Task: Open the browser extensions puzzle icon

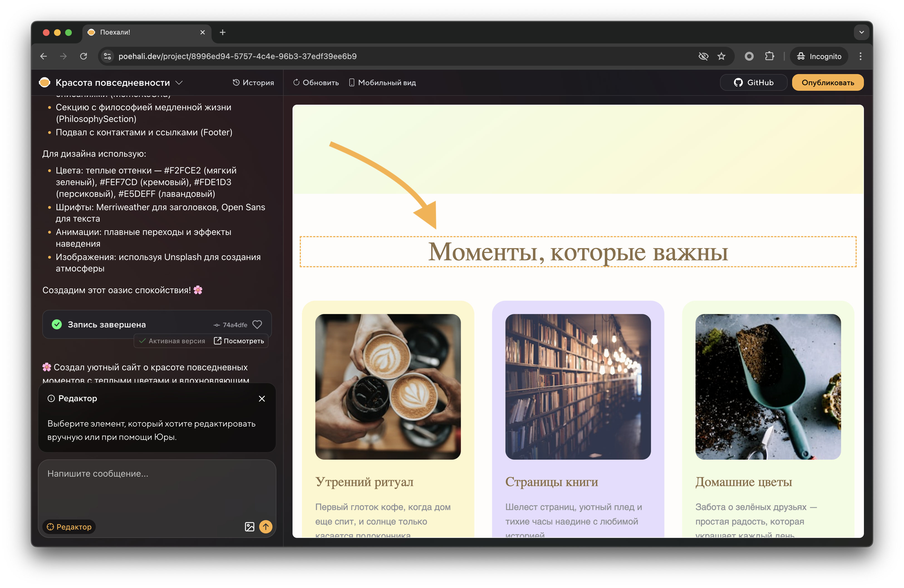Action: tap(770, 56)
